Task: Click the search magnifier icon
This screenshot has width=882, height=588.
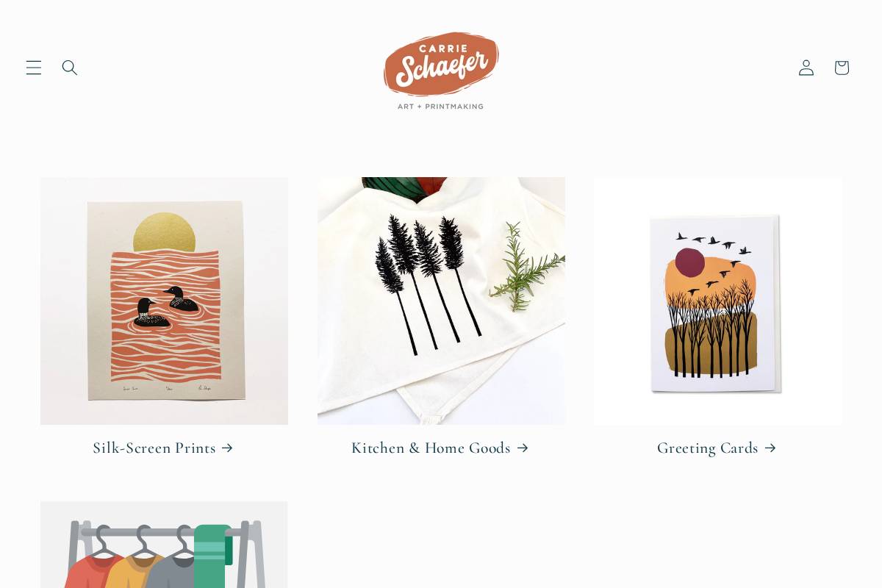Action: [70, 68]
